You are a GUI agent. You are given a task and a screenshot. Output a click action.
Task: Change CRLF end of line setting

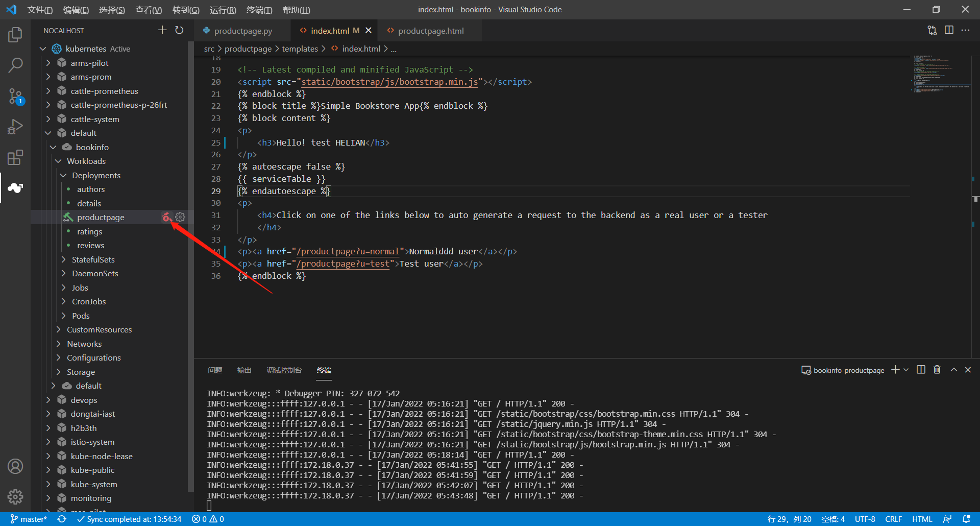click(x=893, y=519)
